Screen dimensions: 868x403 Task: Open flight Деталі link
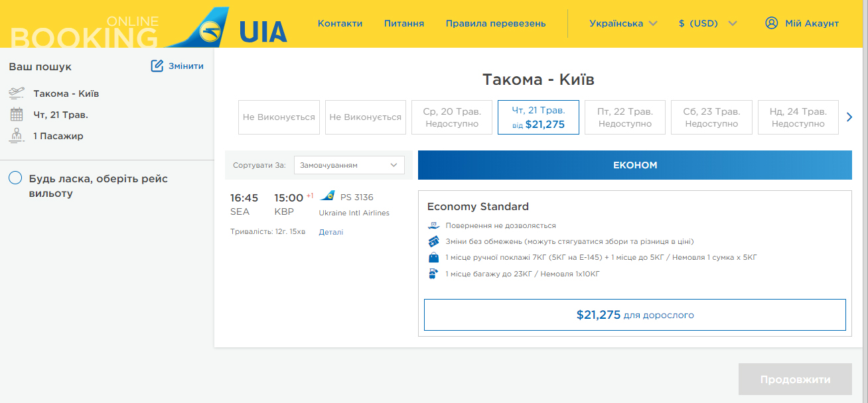[x=331, y=232]
